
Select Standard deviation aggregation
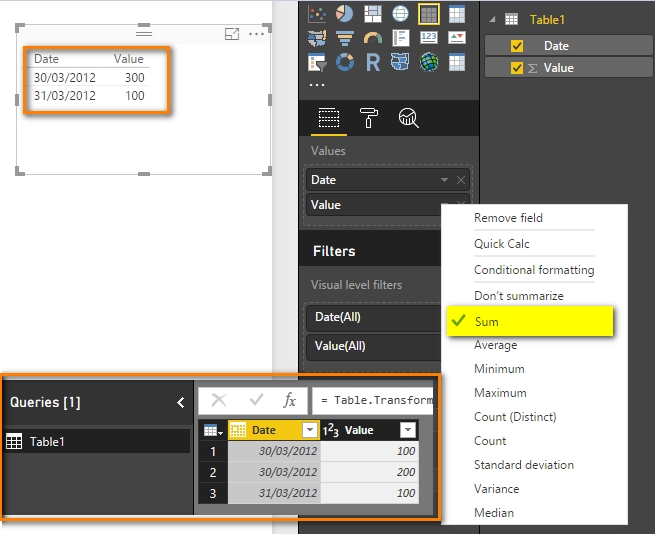pos(524,465)
